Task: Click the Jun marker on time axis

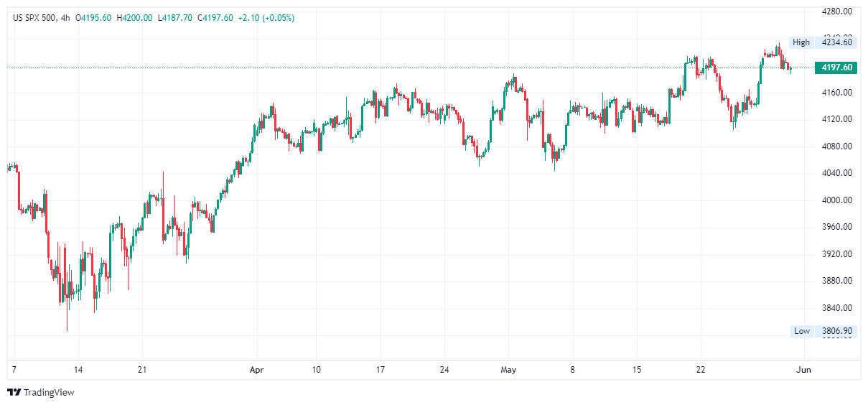Action: [804, 370]
